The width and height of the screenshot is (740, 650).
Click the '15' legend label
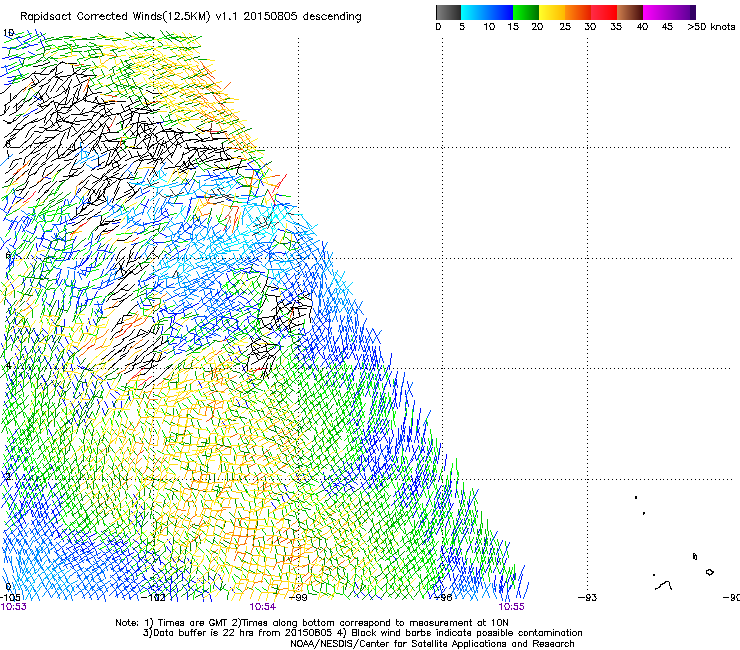513,27
